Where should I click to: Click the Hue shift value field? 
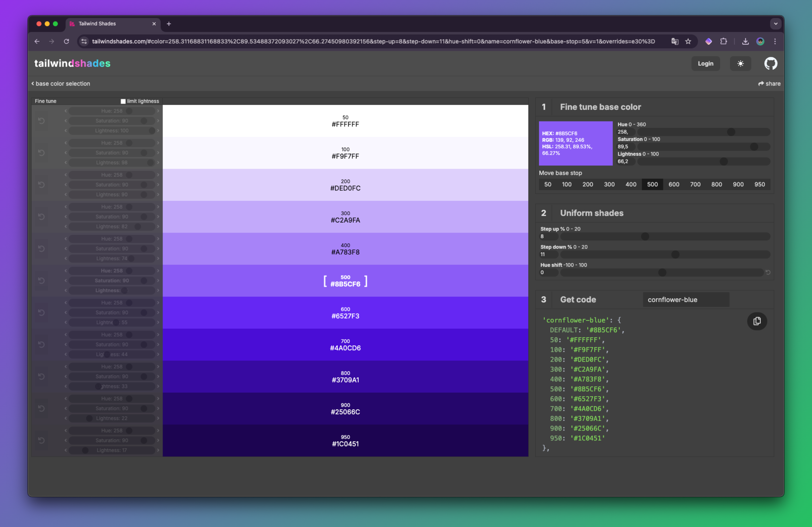549,272
